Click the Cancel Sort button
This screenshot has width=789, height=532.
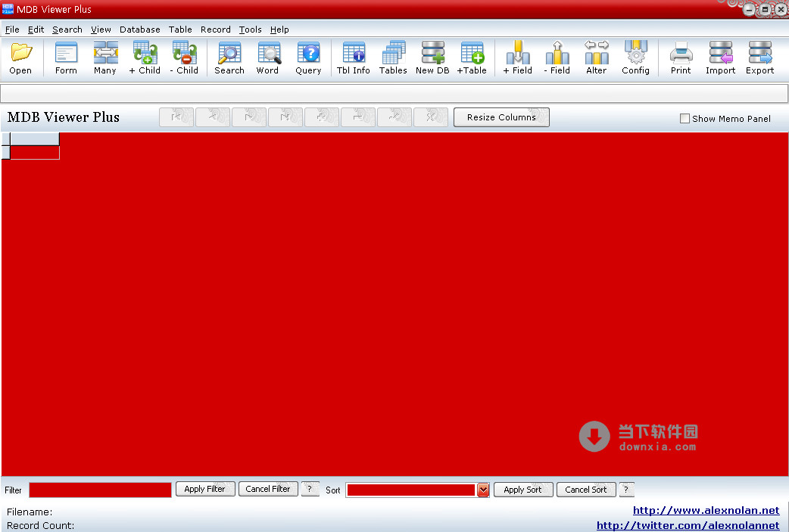point(586,490)
